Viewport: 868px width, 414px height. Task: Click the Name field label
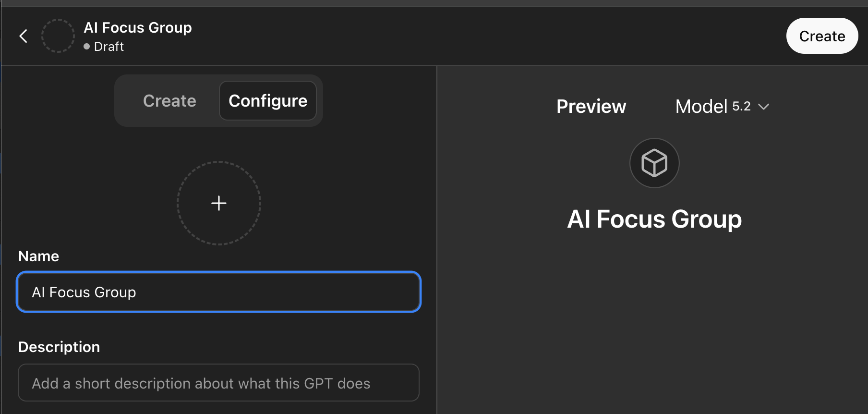[38, 256]
